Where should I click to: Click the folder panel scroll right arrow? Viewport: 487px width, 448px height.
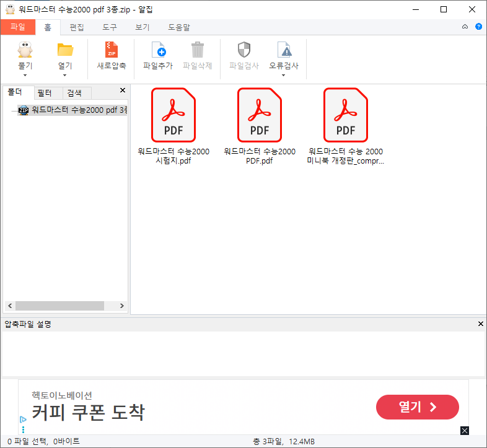tap(121, 305)
